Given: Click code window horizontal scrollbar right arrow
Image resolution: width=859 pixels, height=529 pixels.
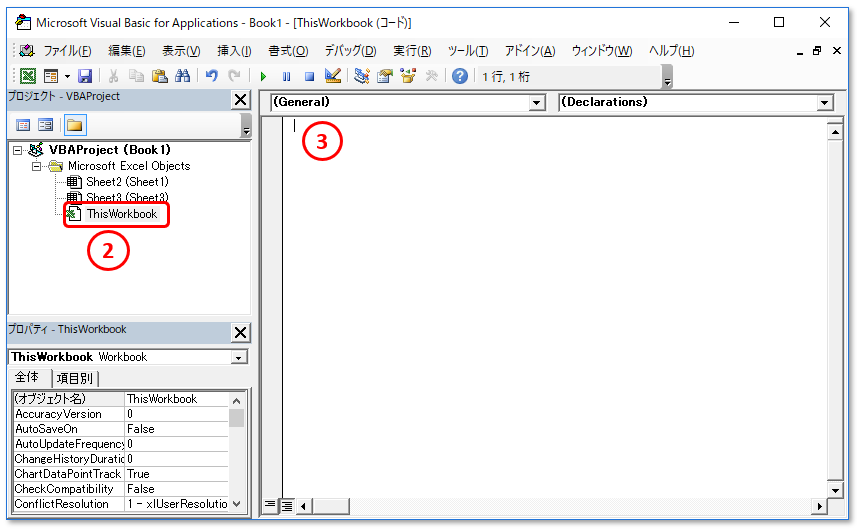Looking at the screenshot, I should pos(818,507).
